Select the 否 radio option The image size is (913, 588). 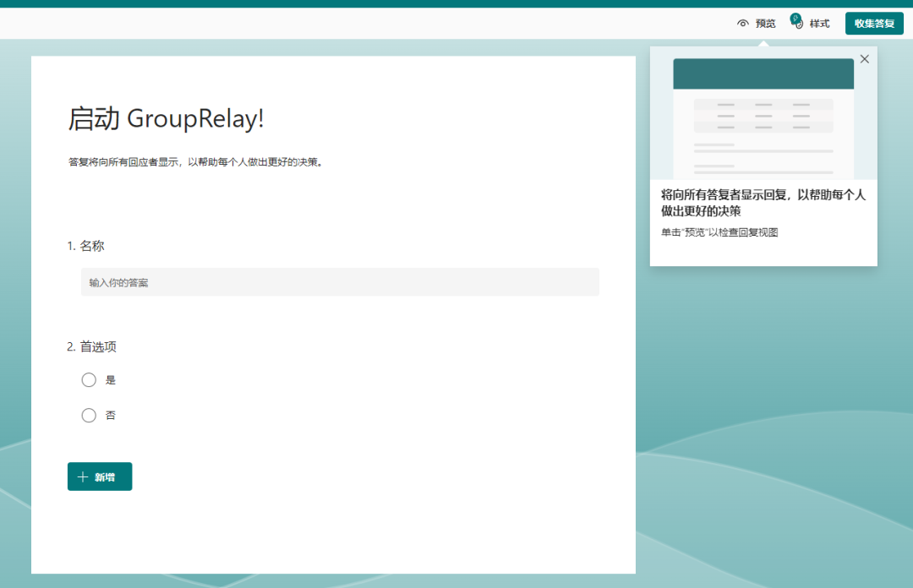coord(89,415)
